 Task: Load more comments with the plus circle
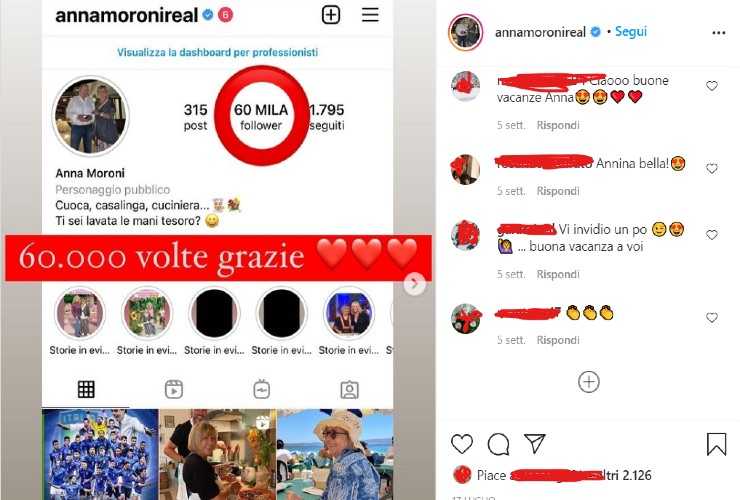[x=589, y=381]
